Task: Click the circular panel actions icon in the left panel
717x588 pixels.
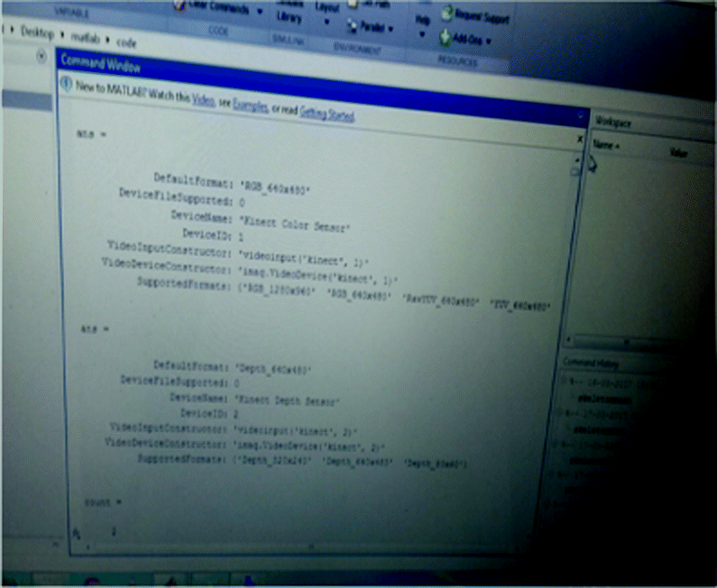Action: (x=41, y=56)
